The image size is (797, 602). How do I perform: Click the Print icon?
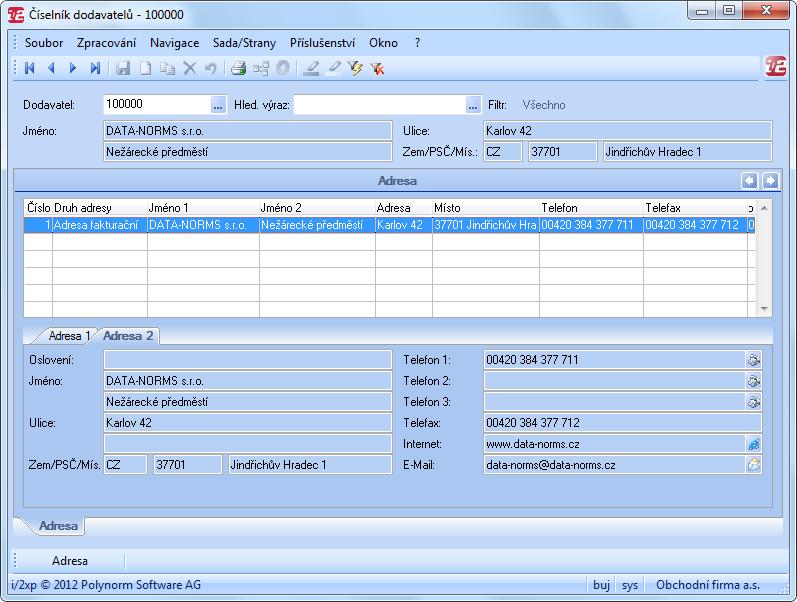click(x=238, y=68)
